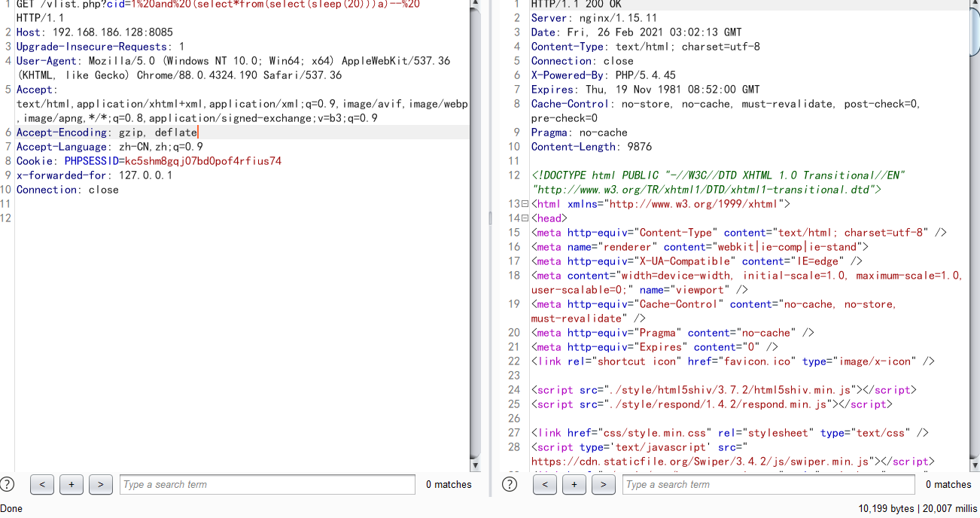Focus the response pane search term field
The width and height of the screenshot is (980, 518).
pos(770,484)
